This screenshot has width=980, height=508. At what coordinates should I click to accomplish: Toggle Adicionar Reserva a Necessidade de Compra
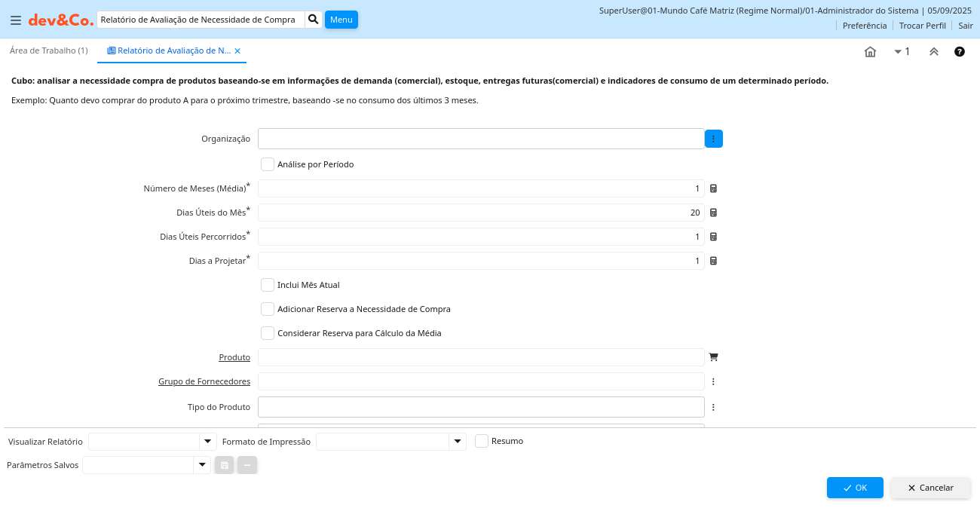pyautogui.click(x=268, y=309)
